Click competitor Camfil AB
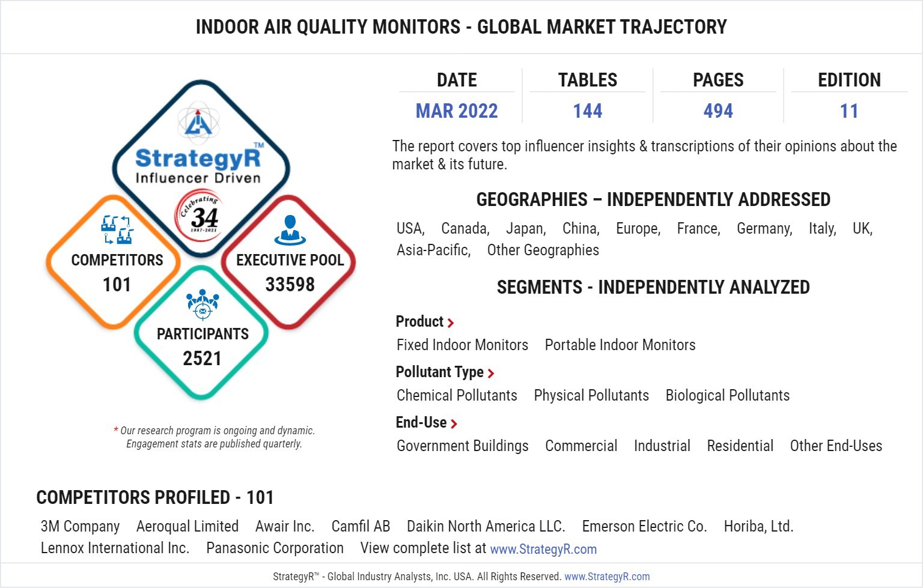This screenshot has height=588, width=923. (x=361, y=527)
